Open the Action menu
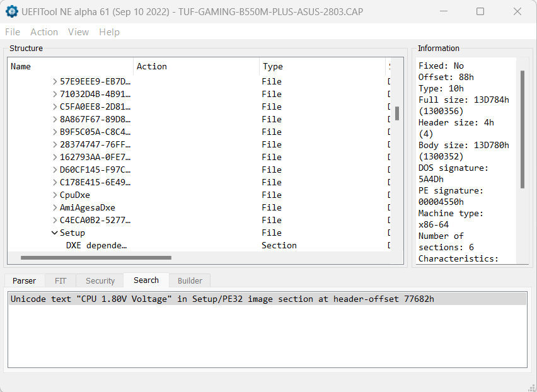537x392 pixels. tap(44, 32)
